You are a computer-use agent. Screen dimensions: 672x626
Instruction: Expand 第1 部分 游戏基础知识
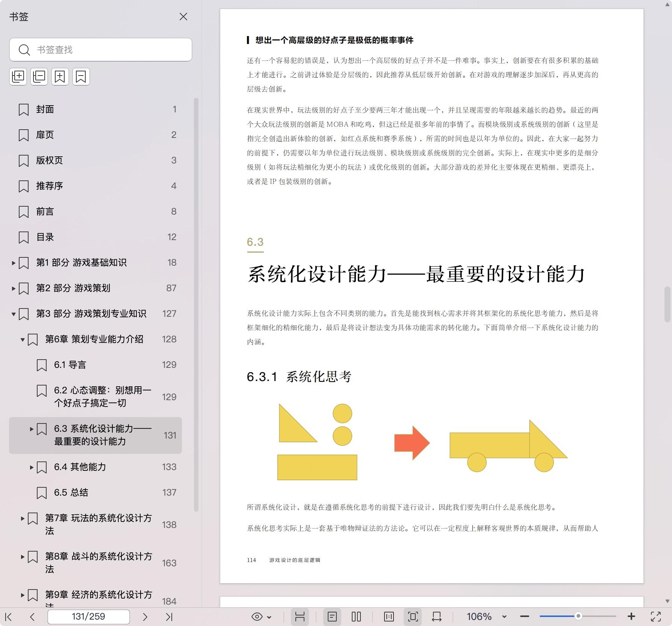[14, 263]
